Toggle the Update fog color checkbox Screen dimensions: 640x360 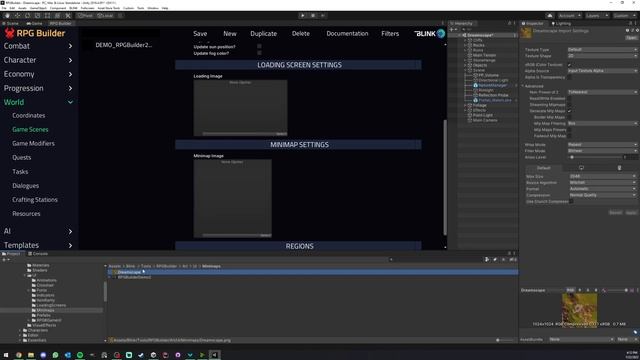pyautogui.click(x=259, y=53)
